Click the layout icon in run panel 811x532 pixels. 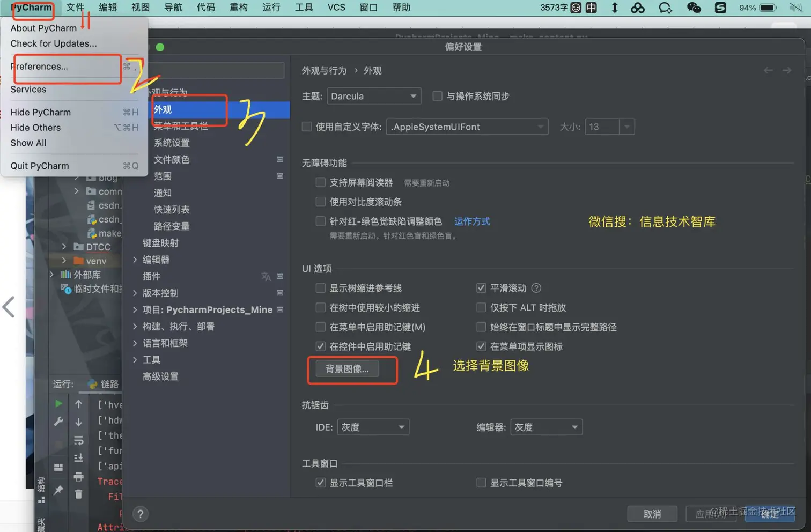point(58,467)
